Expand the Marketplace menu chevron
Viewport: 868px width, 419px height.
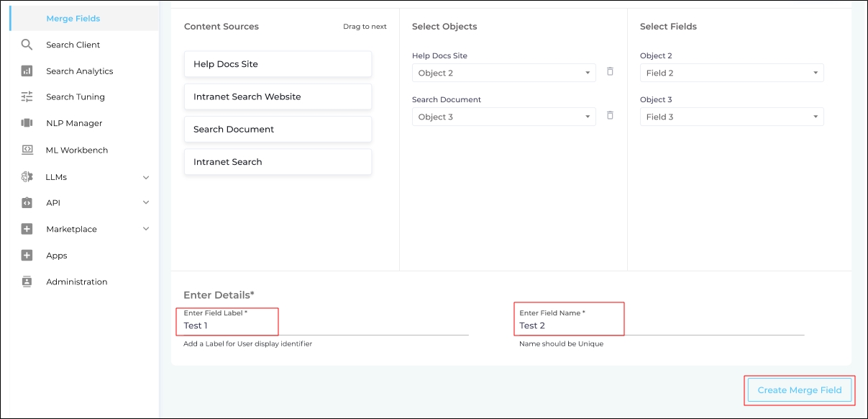[x=146, y=229]
